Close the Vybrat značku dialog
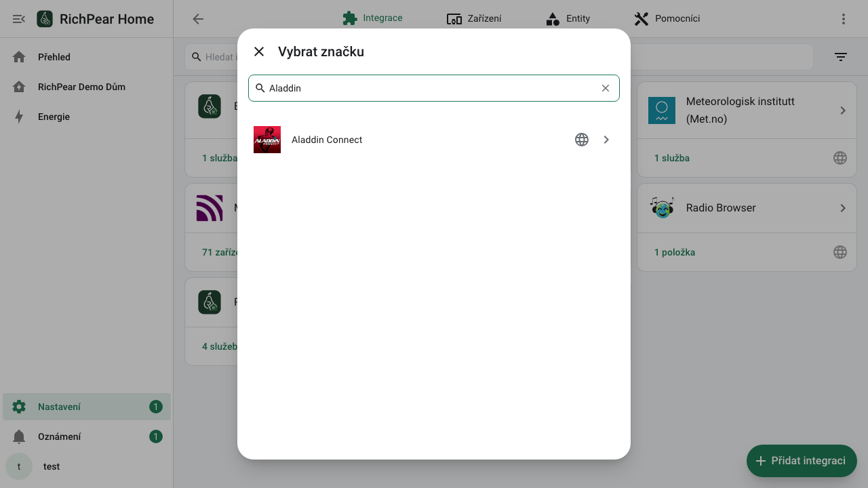 point(259,52)
